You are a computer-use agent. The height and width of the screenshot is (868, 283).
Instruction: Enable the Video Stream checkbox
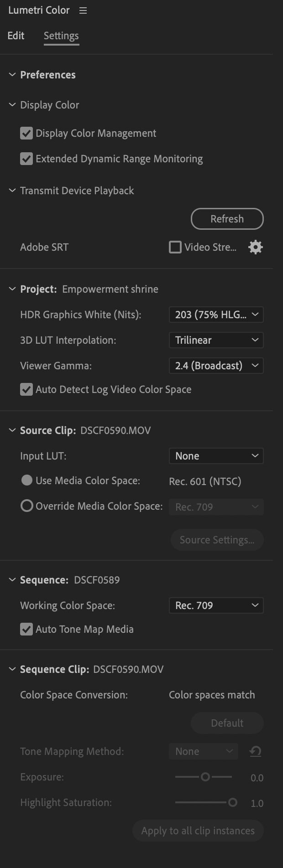175,247
